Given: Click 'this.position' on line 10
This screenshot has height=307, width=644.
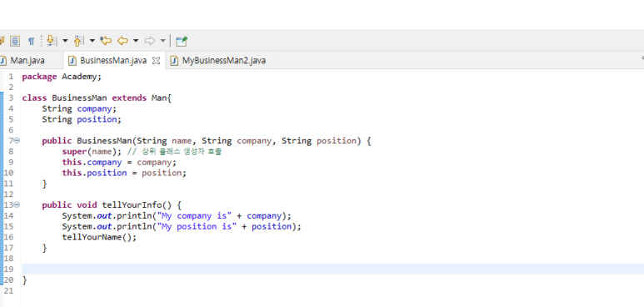Looking at the screenshot, I should (94, 173).
